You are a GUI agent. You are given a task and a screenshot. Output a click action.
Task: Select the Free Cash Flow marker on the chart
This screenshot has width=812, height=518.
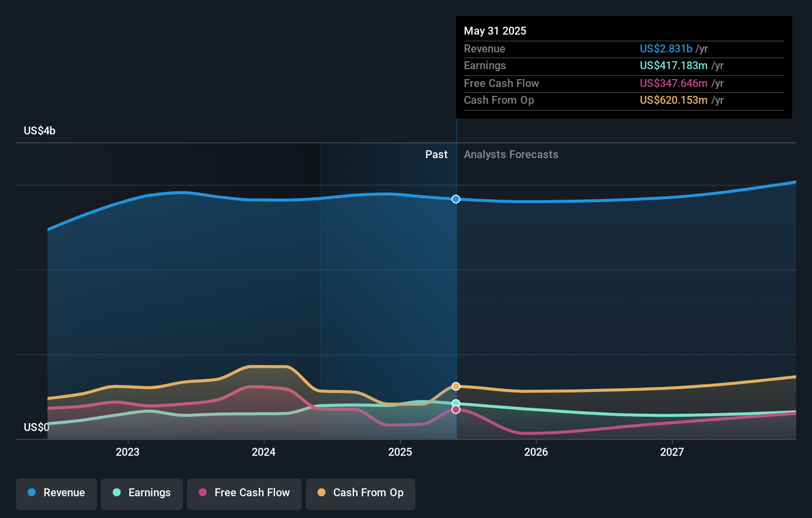click(x=456, y=409)
